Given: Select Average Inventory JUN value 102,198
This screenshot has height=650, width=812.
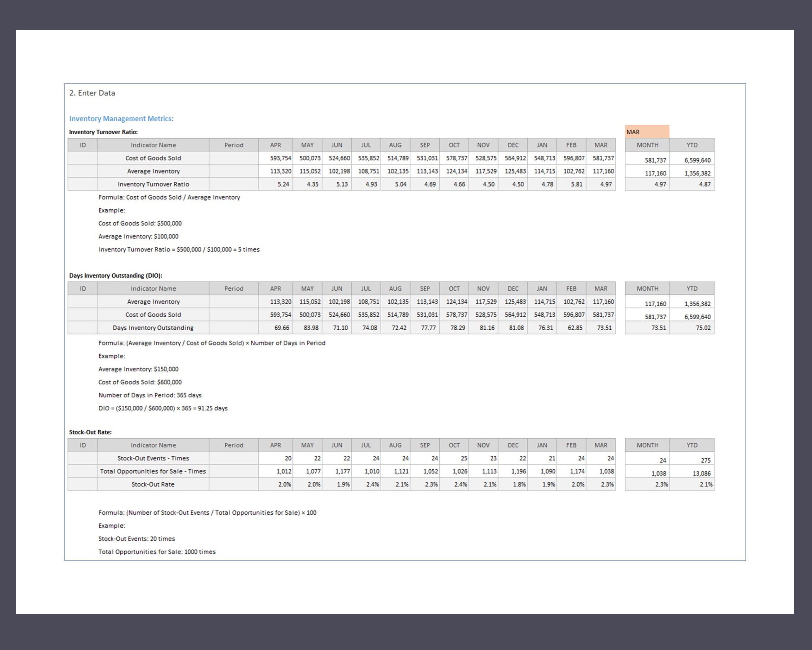Looking at the screenshot, I should point(340,171).
